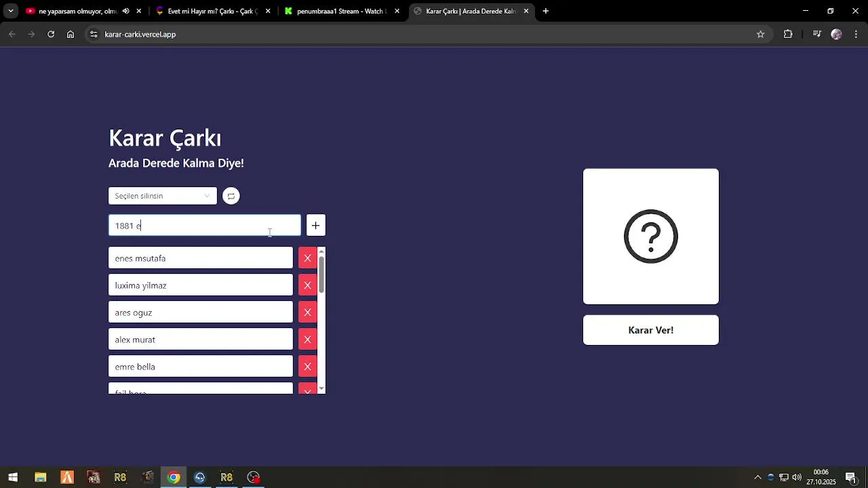Select the Karar Çarkı browser tab
Screen dimensions: 868x488
click(471, 11)
